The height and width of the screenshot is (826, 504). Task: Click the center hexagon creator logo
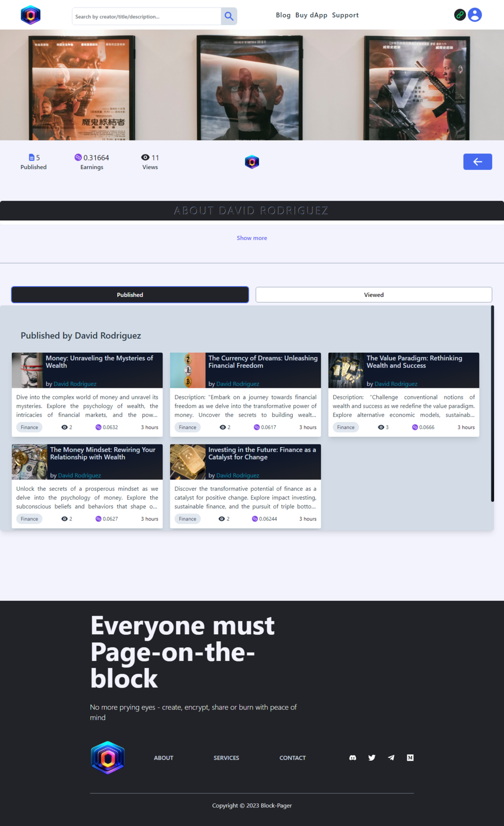tap(252, 162)
